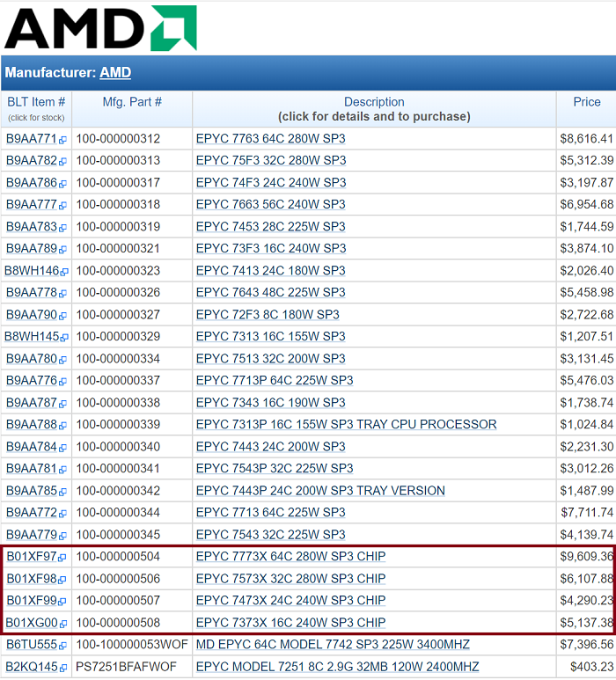Click the popup icon beside B9AA776
This screenshot has height=680, width=616.
[x=62, y=381]
